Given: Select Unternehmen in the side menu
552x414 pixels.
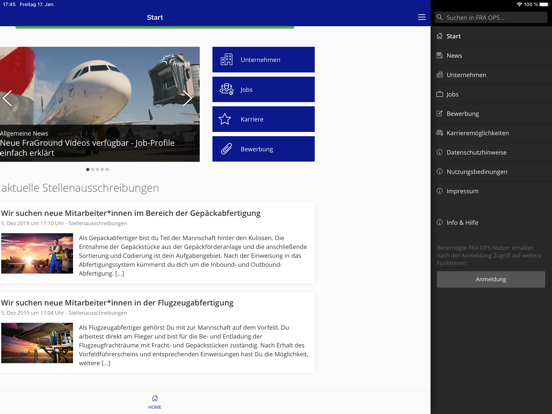Looking at the screenshot, I should (491, 75).
